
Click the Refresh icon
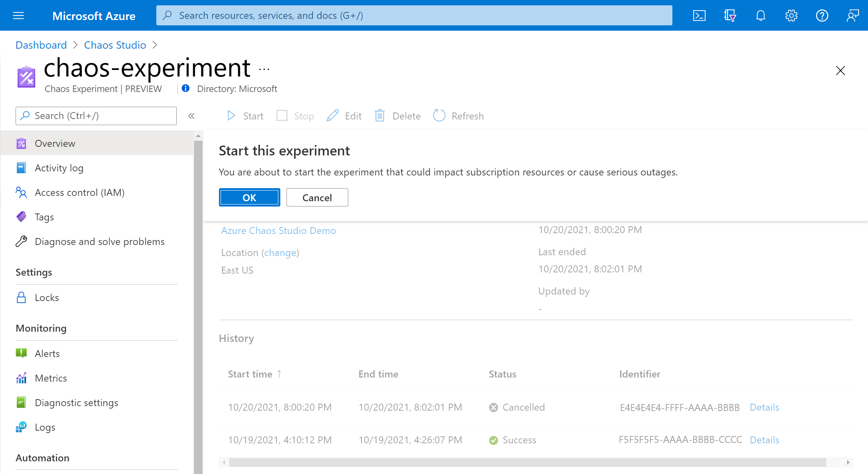tap(439, 115)
